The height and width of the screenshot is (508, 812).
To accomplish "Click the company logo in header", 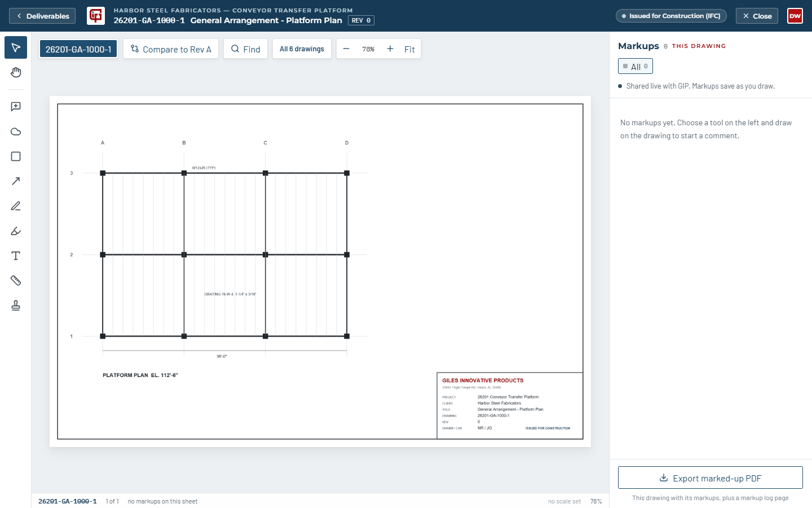I will pos(96,16).
